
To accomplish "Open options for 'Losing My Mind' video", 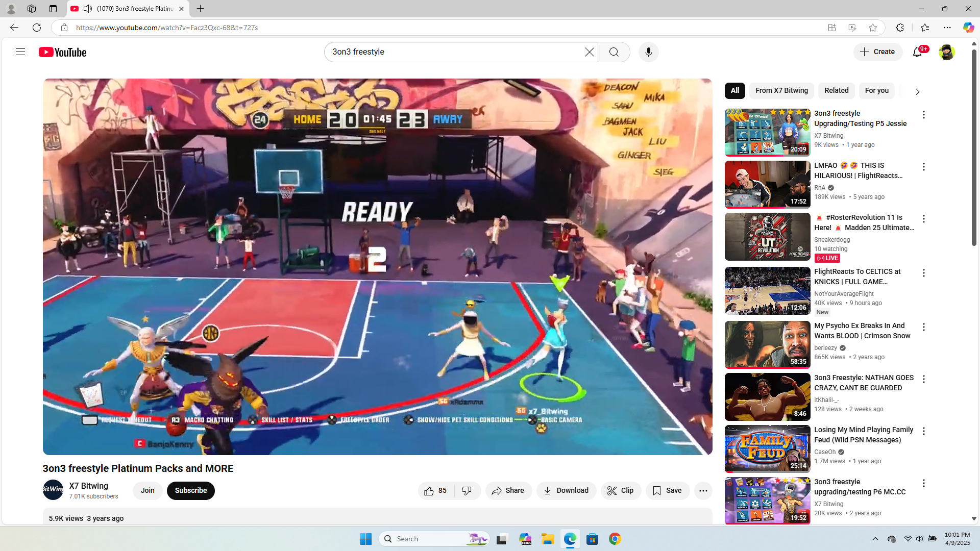I will click(923, 431).
